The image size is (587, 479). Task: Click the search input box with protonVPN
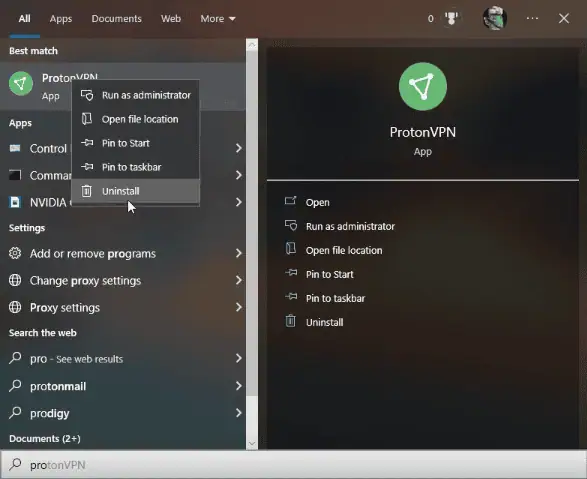[294, 465]
